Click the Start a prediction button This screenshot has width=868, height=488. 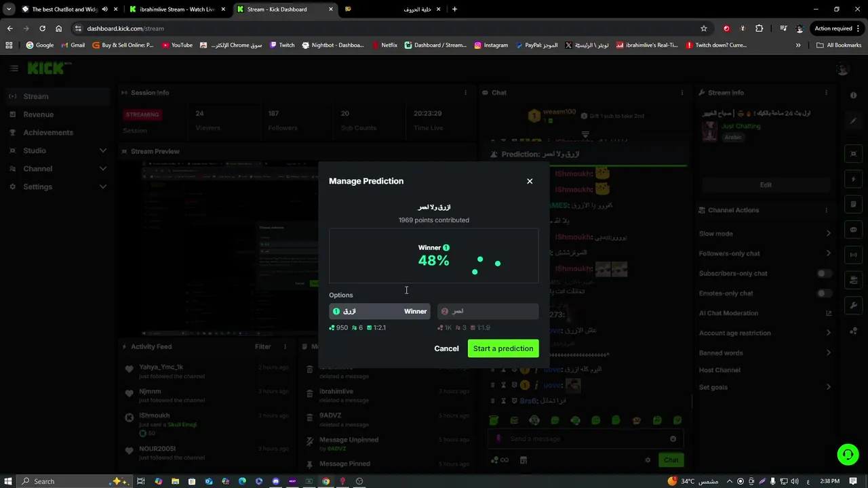click(x=503, y=348)
